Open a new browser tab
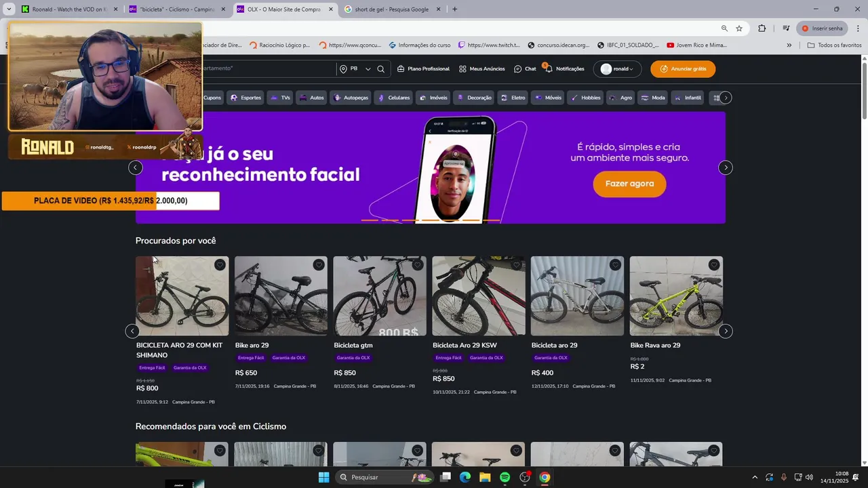The image size is (868, 488). [454, 9]
